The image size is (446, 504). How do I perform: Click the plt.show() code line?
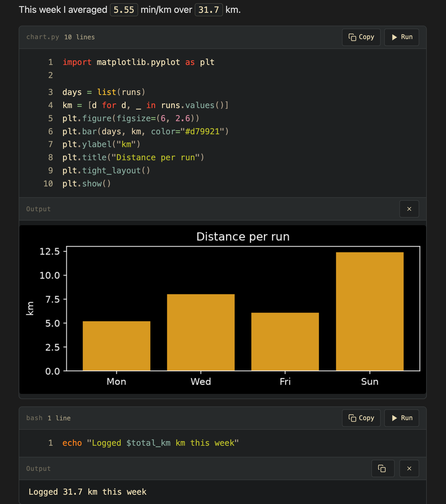coord(87,183)
